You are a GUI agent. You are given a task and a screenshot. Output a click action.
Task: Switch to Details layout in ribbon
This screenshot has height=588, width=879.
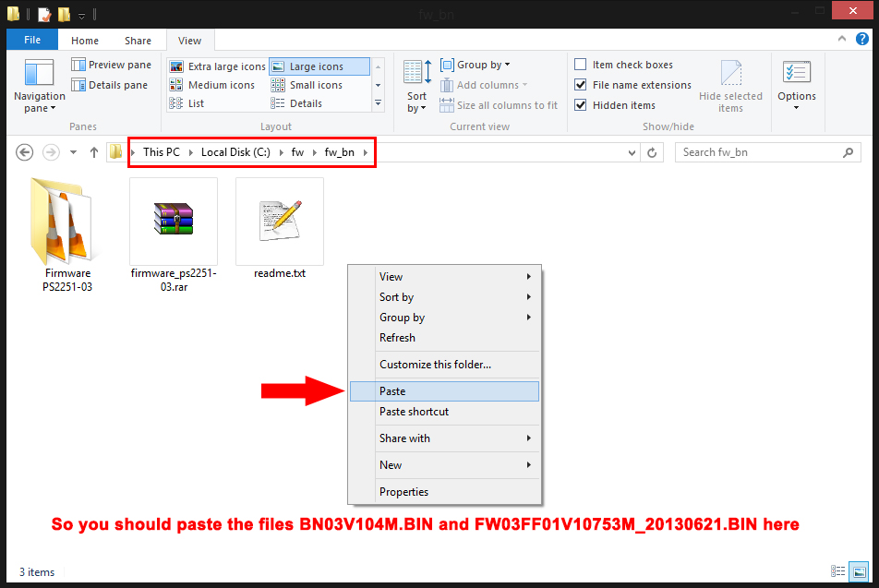point(296,103)
